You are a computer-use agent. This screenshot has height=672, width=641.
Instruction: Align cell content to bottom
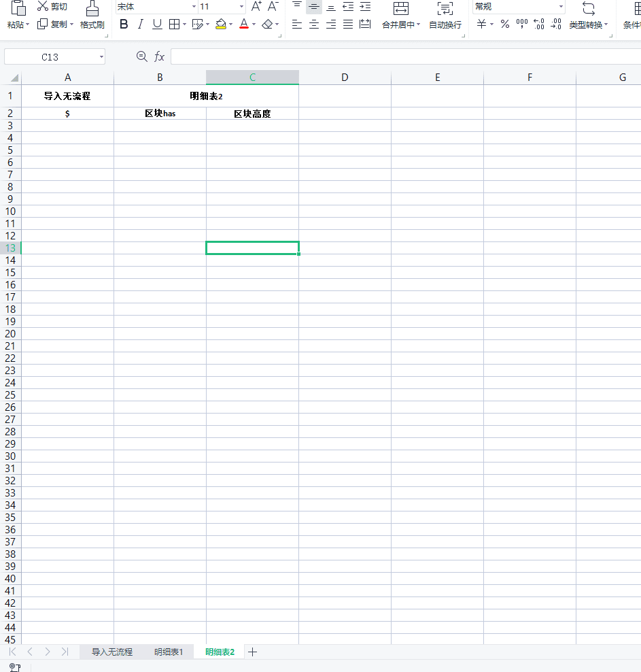331,6
